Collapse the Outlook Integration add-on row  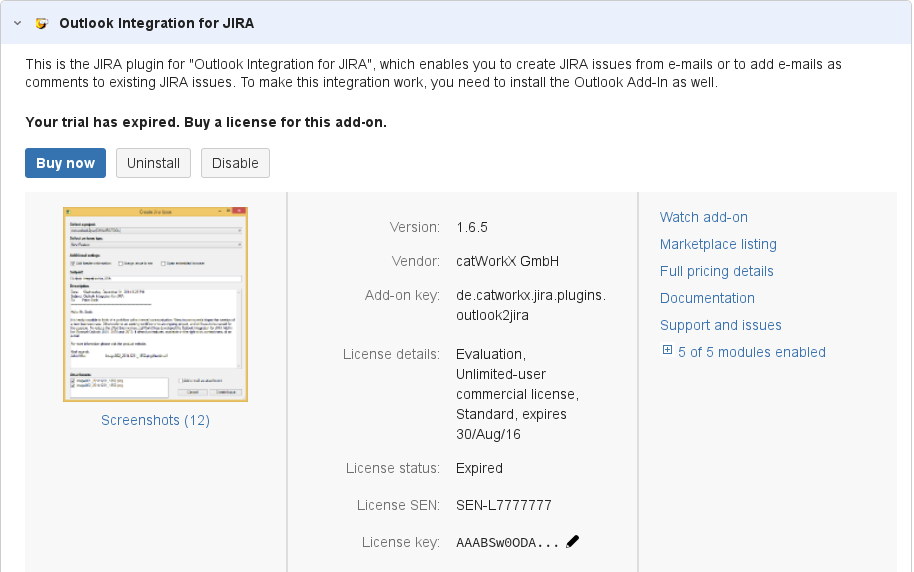tap(18, 22)
